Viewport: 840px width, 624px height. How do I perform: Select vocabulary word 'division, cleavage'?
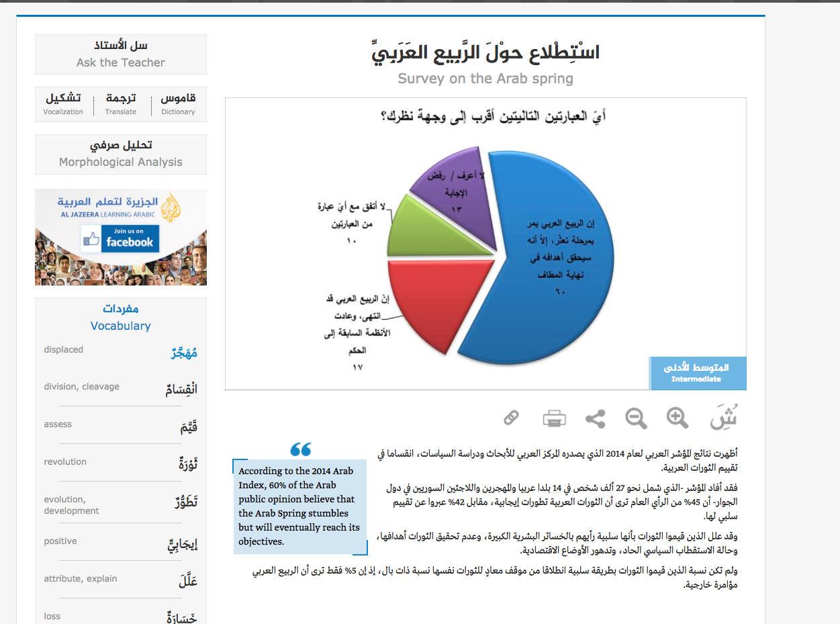(x=81, y=387)
